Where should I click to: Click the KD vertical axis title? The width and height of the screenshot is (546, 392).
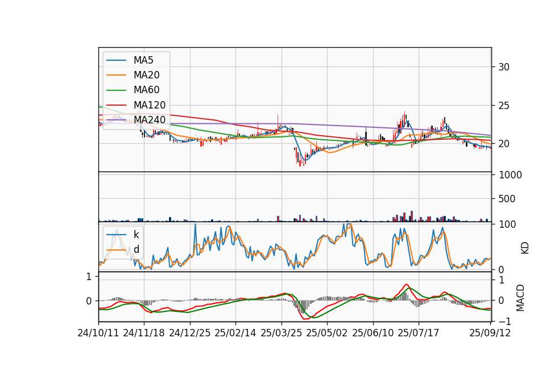(x=525, y=248)
